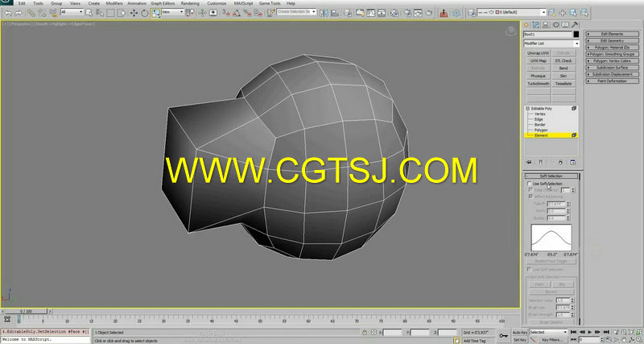Open the Modifiers menu

tap(114, 3)
